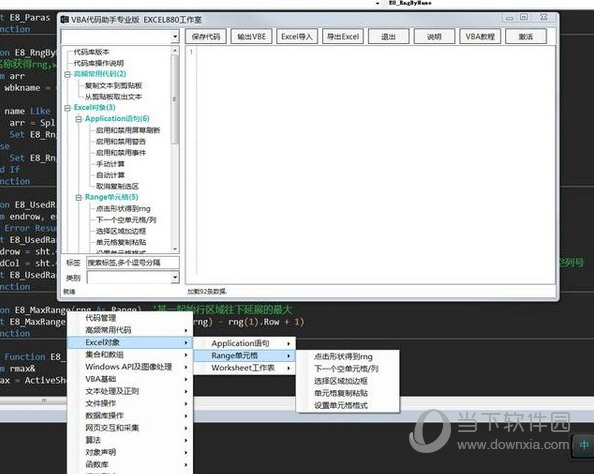Select 代码库版本 in the tree
Viewport: 594px width, 474px height.
(x=91, y=52)
